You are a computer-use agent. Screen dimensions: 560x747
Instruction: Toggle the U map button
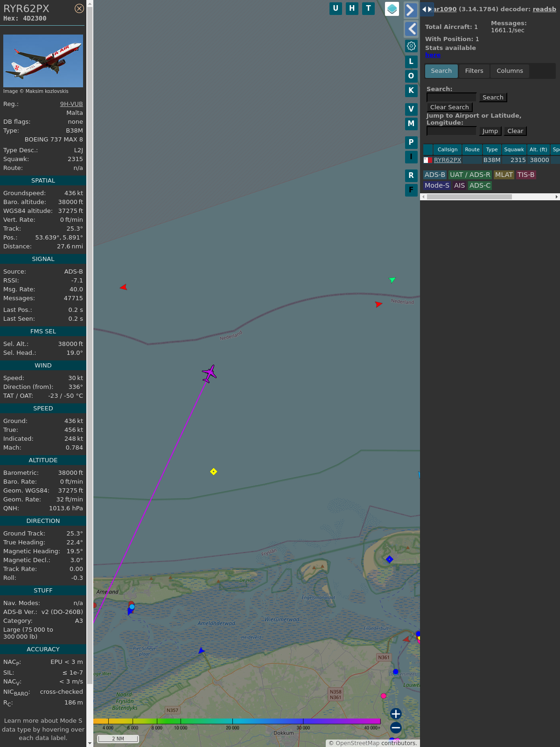click(x=336, y=8)
